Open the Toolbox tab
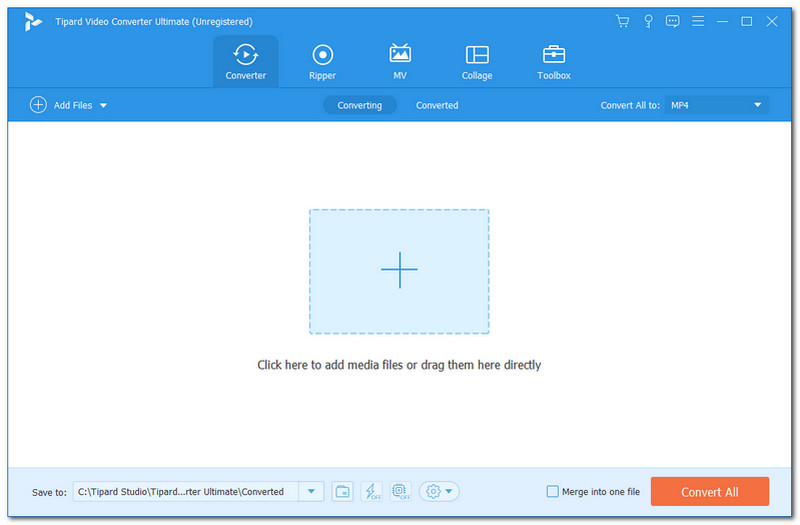The height and width of the screenshot is (525, 800). point(554,62)
